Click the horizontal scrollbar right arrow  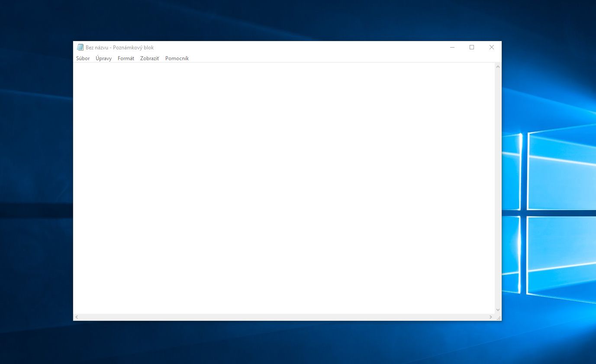point(491,317)
